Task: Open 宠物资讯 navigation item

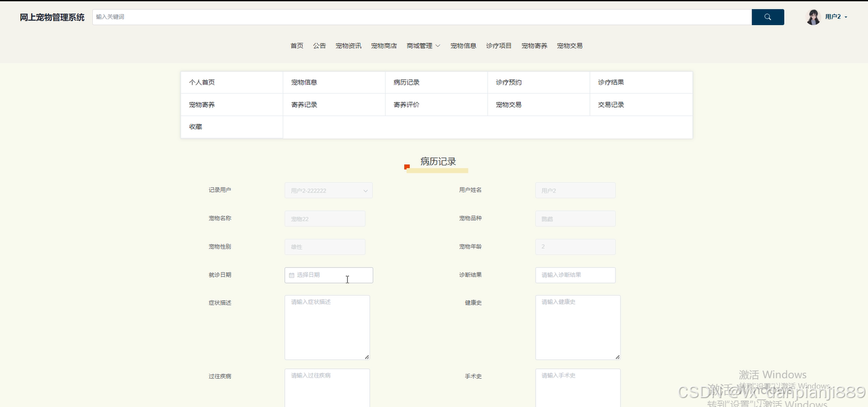Action: pyautogui.click(x=348, y=46)
